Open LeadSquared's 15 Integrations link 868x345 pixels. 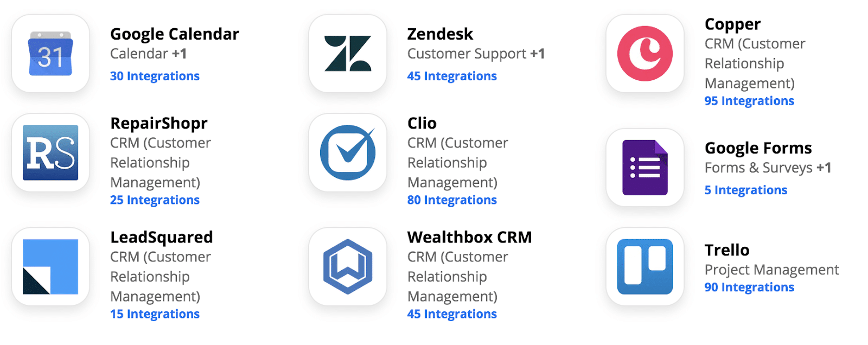click(x=155, y=314)
